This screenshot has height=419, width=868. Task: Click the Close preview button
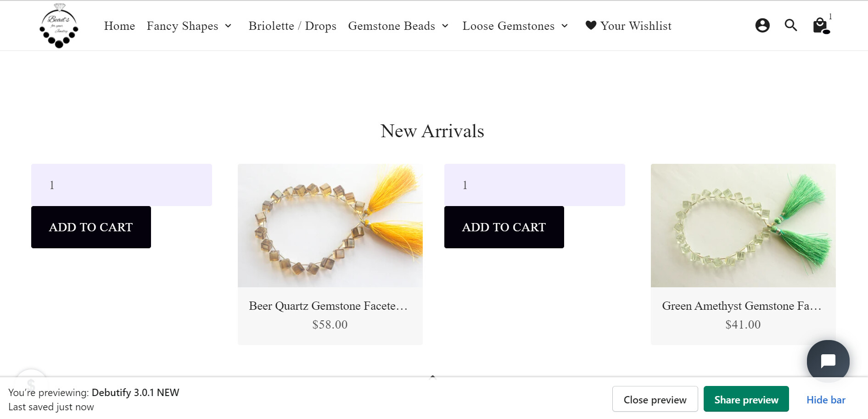(x=655, y=399)
